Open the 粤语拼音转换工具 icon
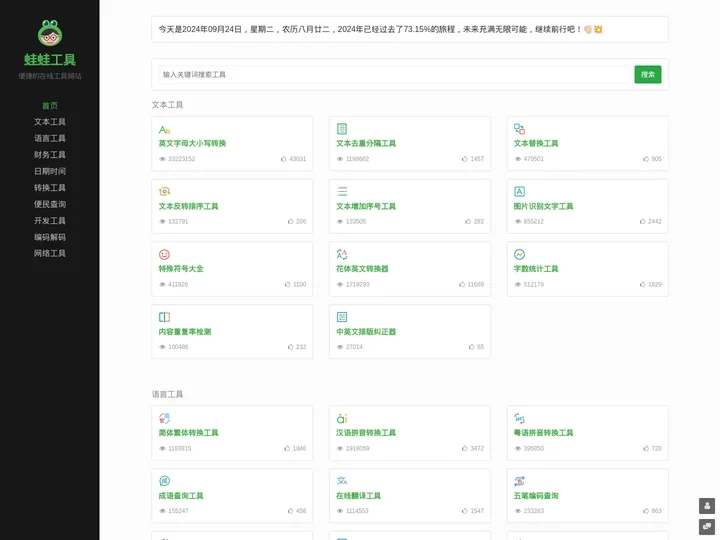Image resolution: width=720 pixels, height=540 pixels. pos(519,418)
